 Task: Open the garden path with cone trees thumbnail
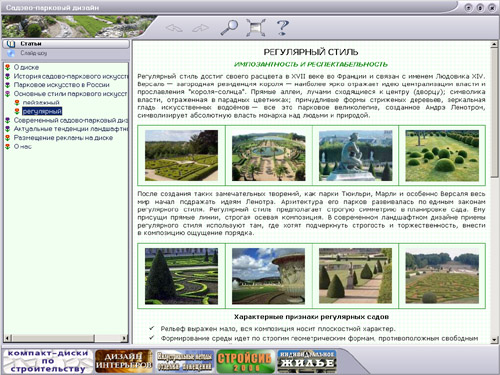356,276
